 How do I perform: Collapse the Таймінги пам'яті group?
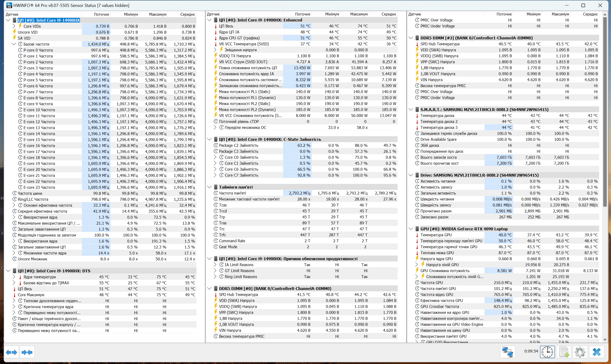(x=209, y=187)
